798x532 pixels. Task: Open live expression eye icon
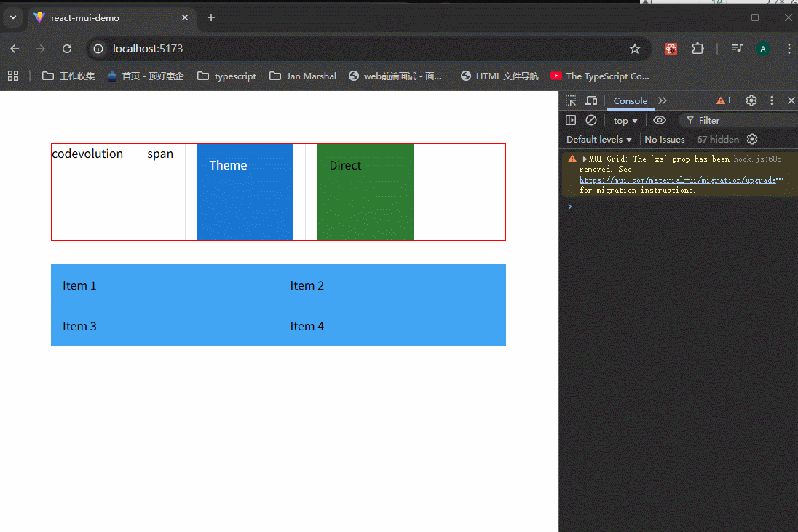click(660, 120)
